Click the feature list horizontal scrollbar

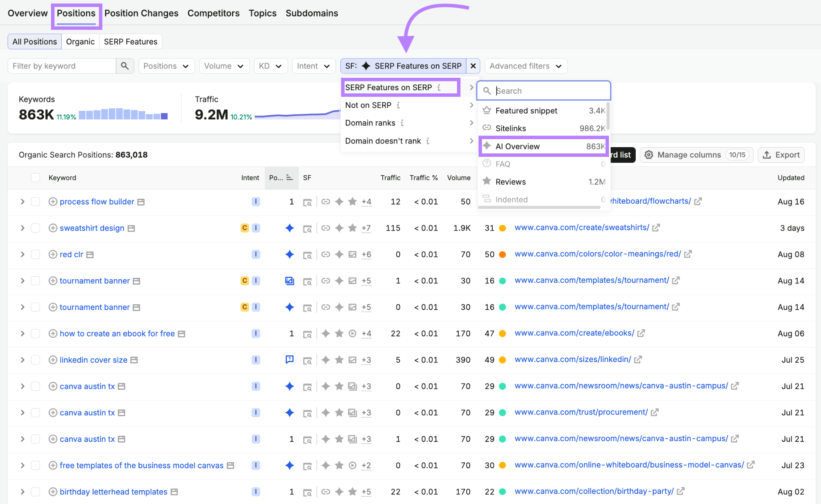[x=539, y=207]
